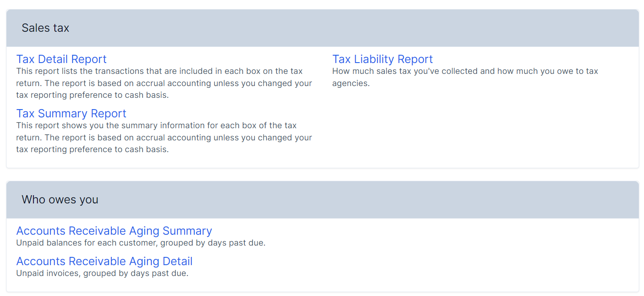Open Accounts Receivable Aging Detail report
Screen dimensions: 644x296
104,261
